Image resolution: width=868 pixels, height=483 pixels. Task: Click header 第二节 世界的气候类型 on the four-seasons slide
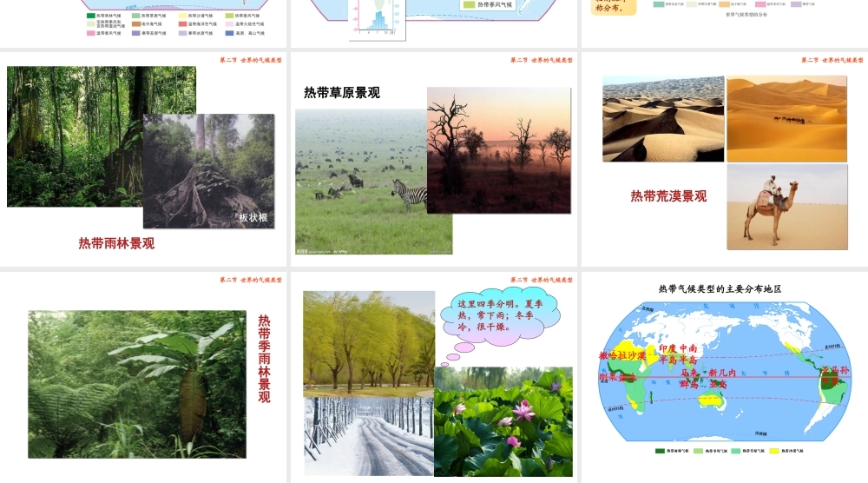click(x=542, y=280)
